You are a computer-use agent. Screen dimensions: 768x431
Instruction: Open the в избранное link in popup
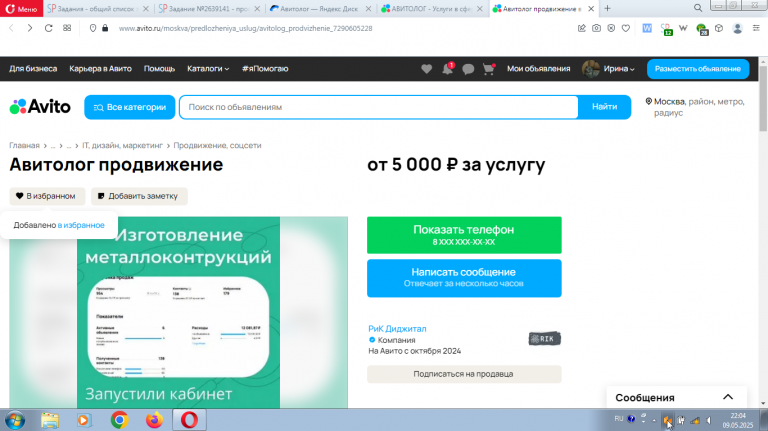coord(81,225)
